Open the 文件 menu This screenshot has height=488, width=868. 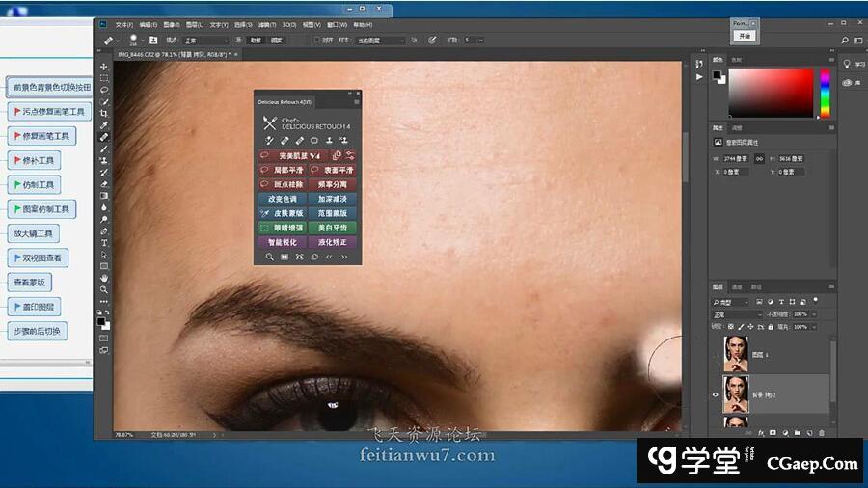123,24
